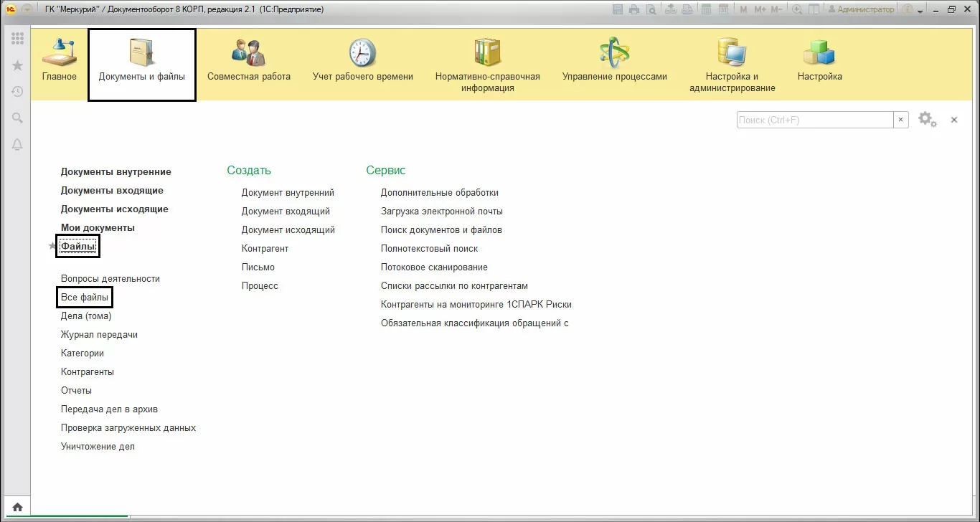Screen dimensions: 980x522
Task: Close the section menu panel with x
Action: 954,120
